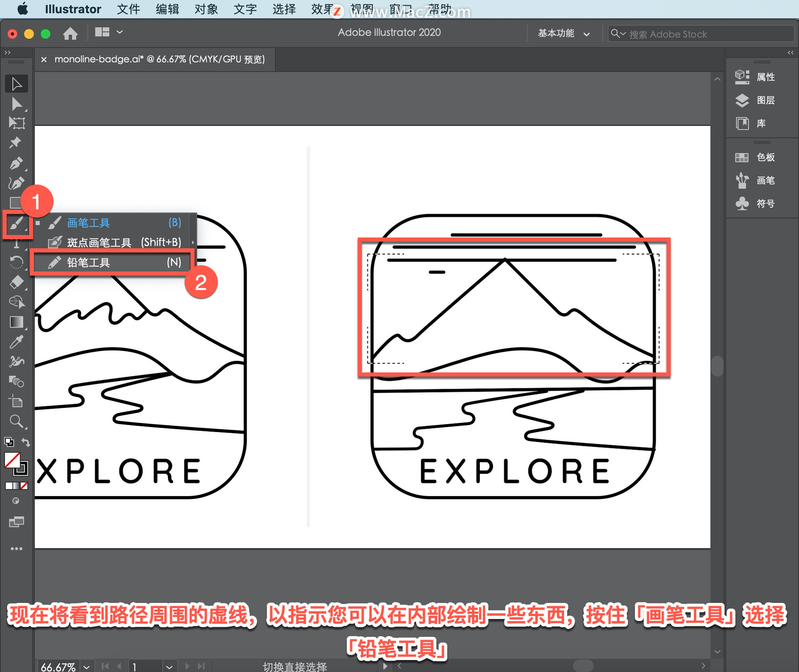Image resolution: width=799 pixels, height=672 pixels.
Task: Open the Illustrator app menu
Action: 73,9
